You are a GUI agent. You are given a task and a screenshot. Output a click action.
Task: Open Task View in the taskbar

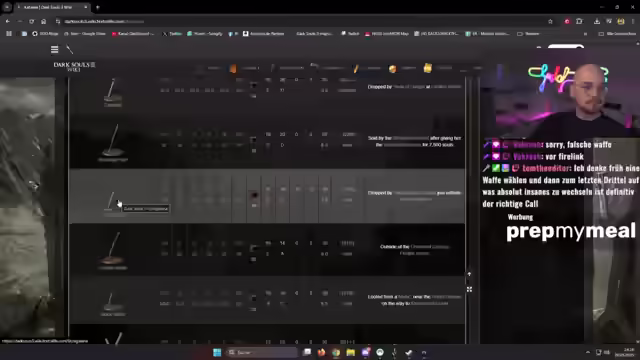(x=307, y=352)
